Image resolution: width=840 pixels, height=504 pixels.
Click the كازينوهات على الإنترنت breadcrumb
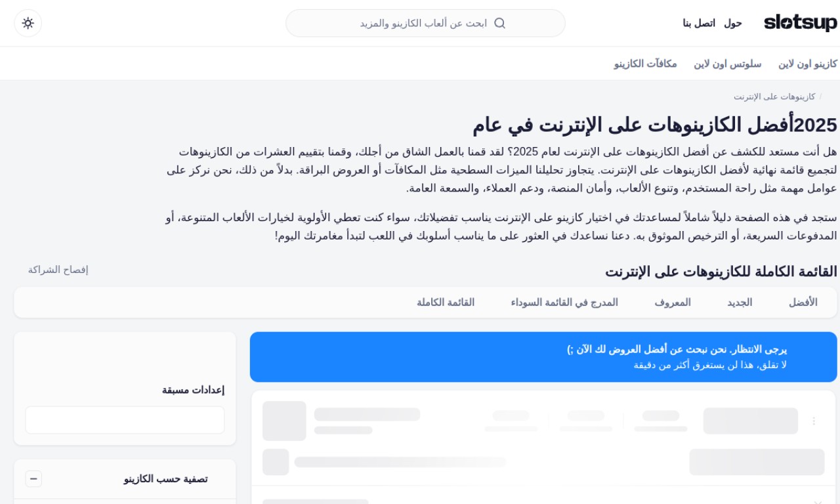point(774,96)
